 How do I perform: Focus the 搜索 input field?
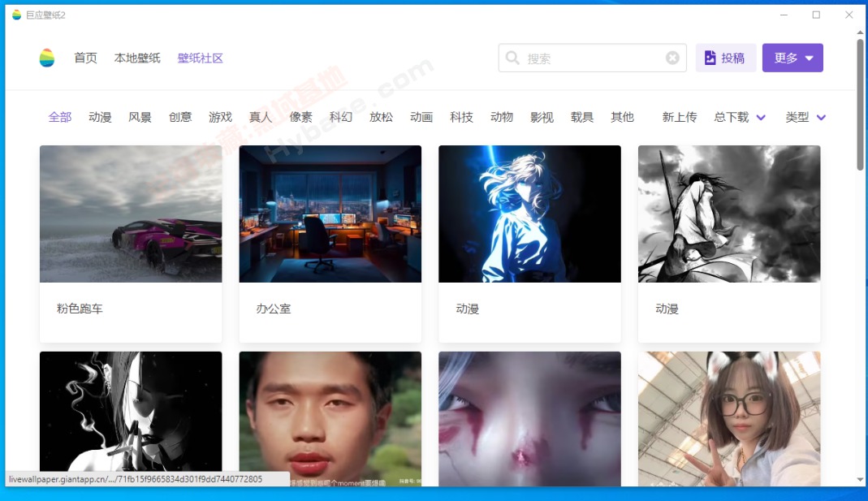[x=592, y=58]
